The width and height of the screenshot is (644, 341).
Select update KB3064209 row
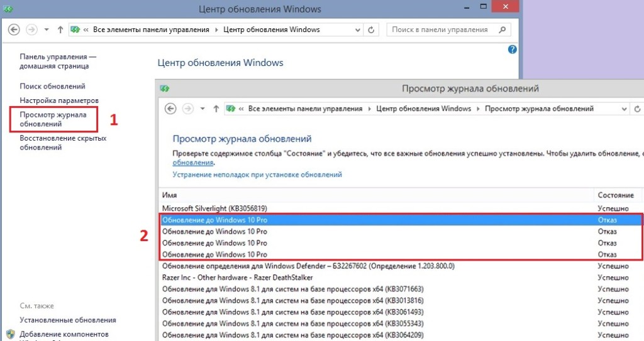click(401, 335)
